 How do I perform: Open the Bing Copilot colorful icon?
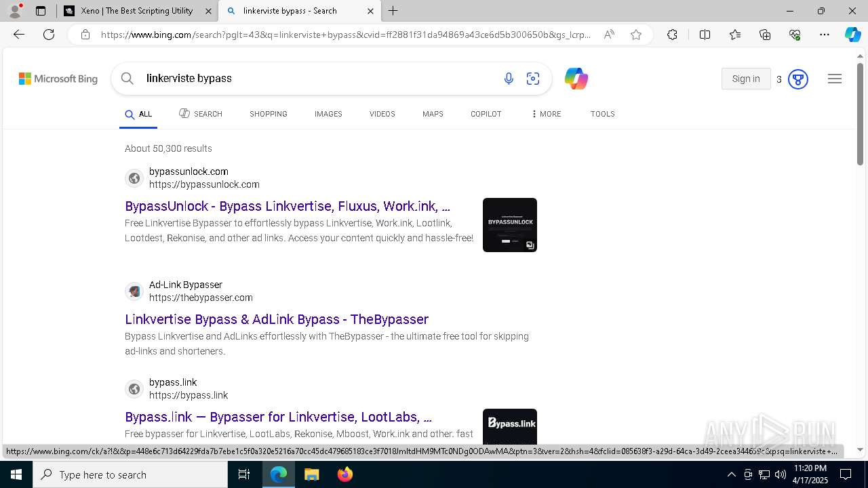[x=576, y=79]
